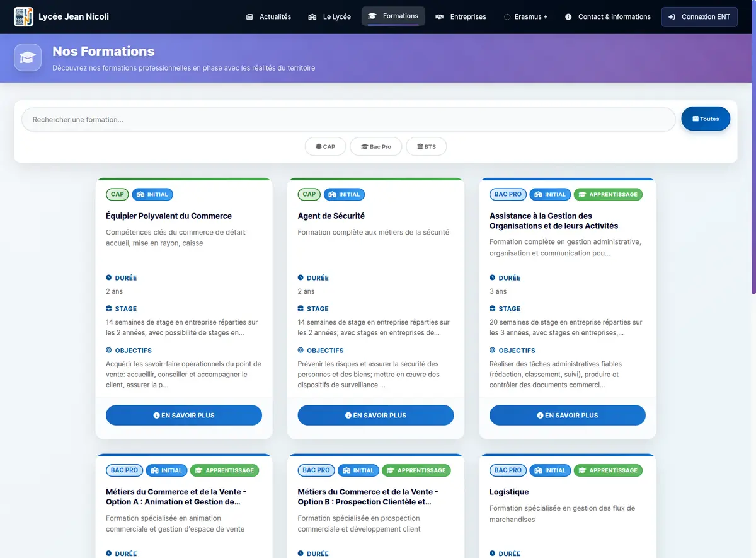Select the Toutes filter button
The height and width of the screenshot is (558, 756).
pyautogui.click(x=706, y=119)
